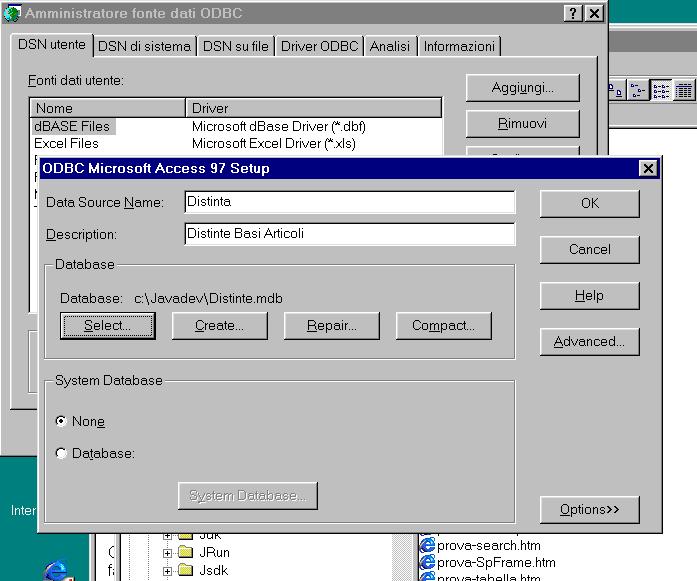Click the prova-search.htm IE file icon
The width and height of the screenshot is (697, 581).
[x=427, y=545]
